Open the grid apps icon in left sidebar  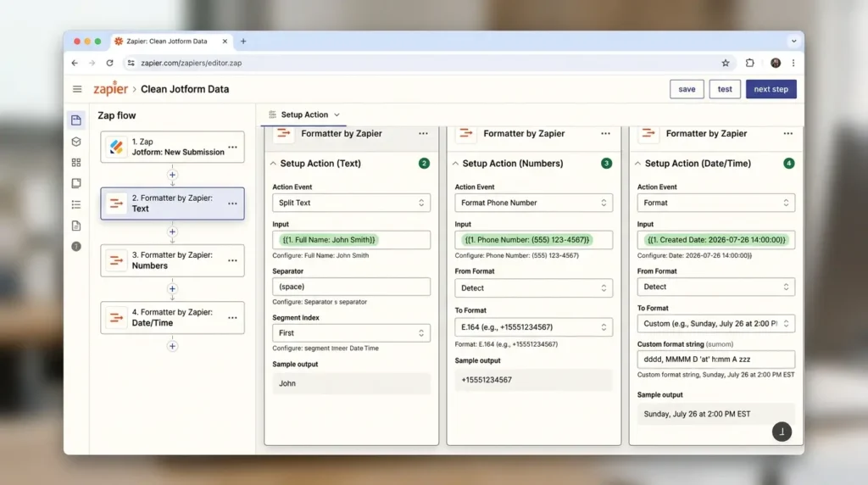click(76, 162)
